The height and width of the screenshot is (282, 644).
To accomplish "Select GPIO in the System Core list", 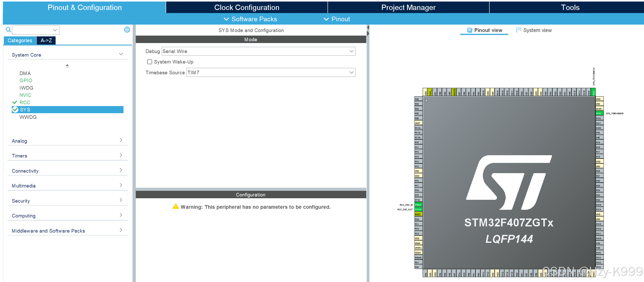I will coord(26,80).
